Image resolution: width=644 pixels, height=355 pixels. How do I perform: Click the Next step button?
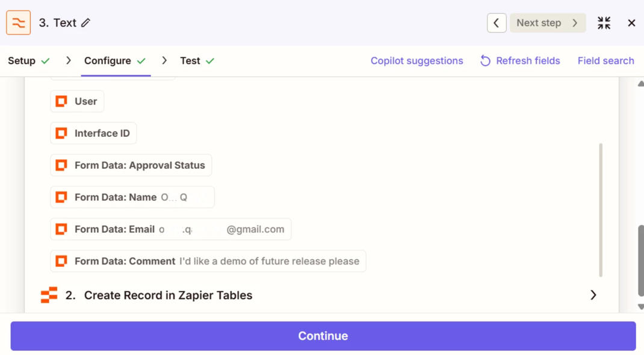pyautogui.click(x=547, y=23)
